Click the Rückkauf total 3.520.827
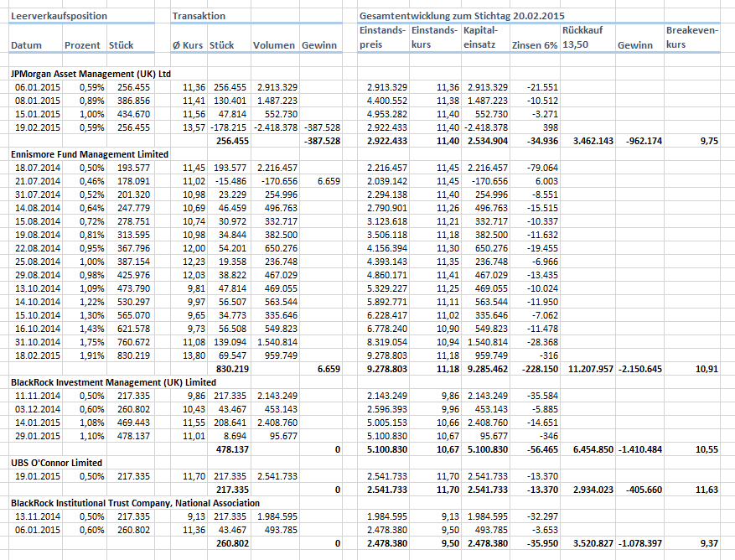Image resolution: width=735 pixels, height=560 pixels. pyautogui.click(x=593, y=543)
